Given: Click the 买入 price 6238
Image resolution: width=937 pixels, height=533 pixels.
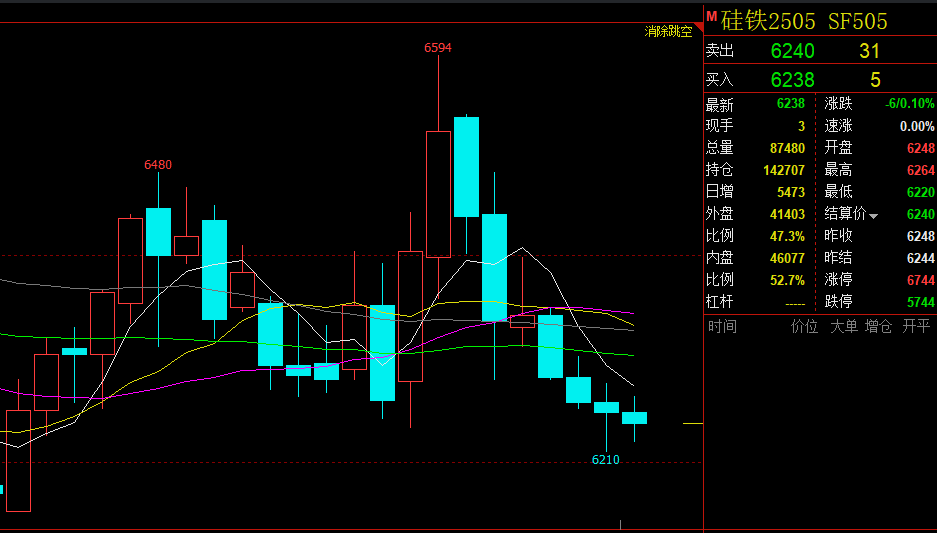Looking at the screenshot, I should coord(792,79).
